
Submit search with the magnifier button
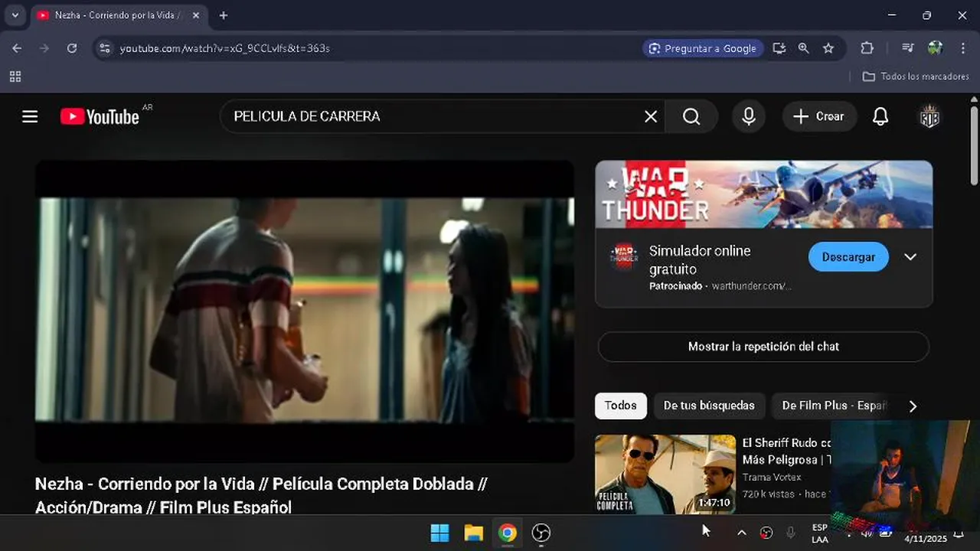pos(691,116)
